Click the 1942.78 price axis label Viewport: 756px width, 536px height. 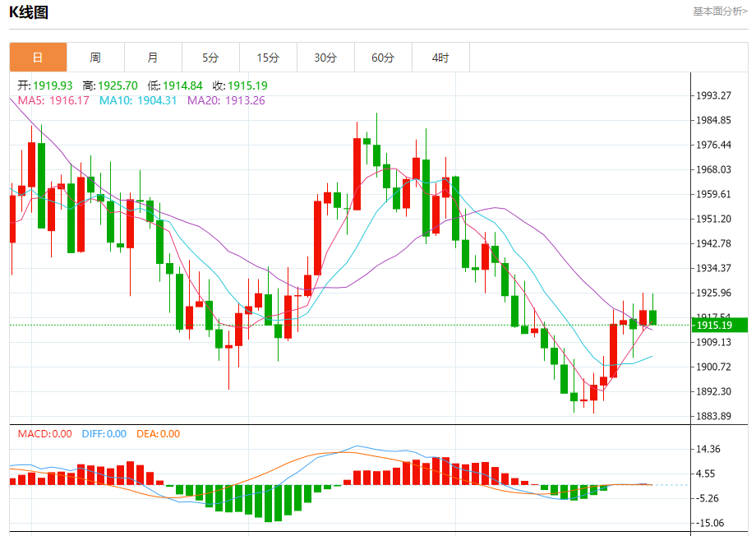point(713,243)
